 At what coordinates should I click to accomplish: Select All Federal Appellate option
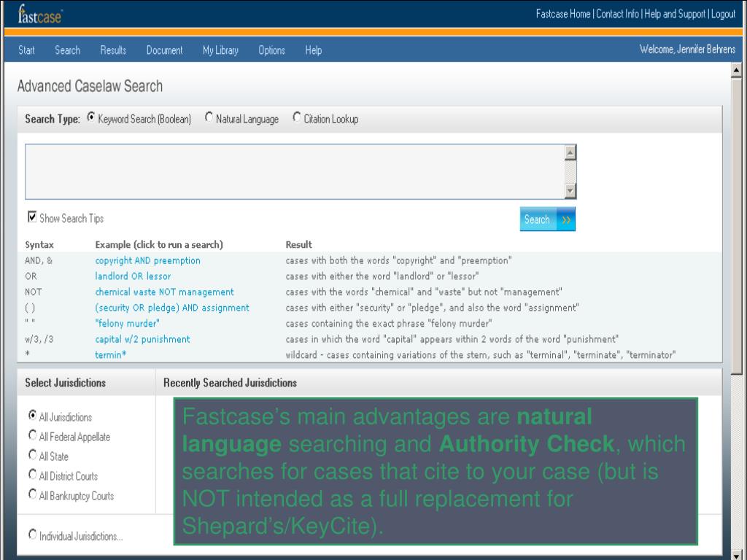32,435
